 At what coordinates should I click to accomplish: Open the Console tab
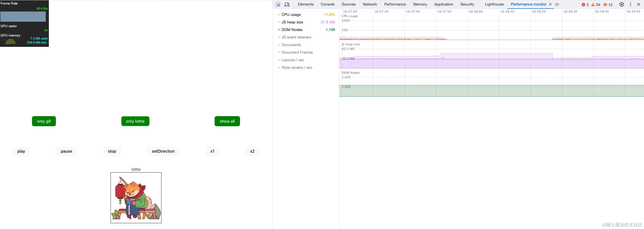tap(327, 4)
